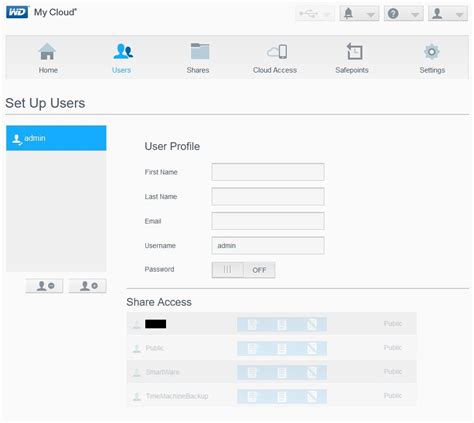This screenshot has height=423, width=474.
Task: Click the remove user (minus) button
Action: [x=44, y=286]
